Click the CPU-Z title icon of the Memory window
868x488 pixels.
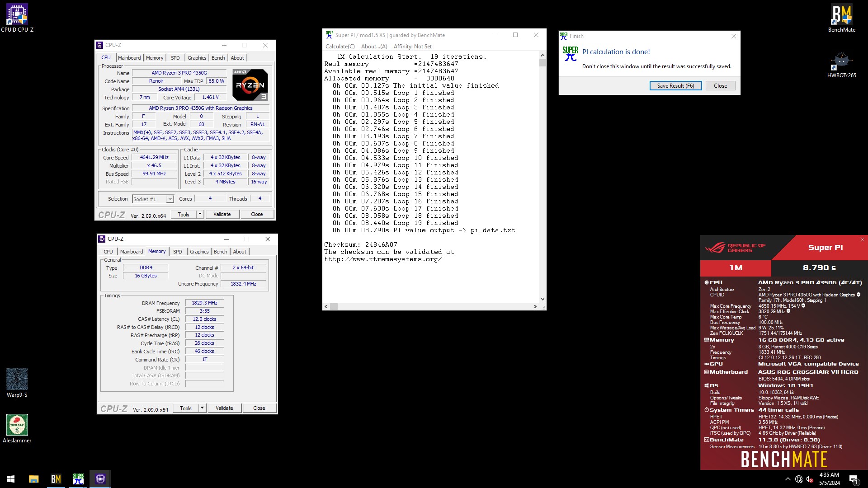[102, 239]
